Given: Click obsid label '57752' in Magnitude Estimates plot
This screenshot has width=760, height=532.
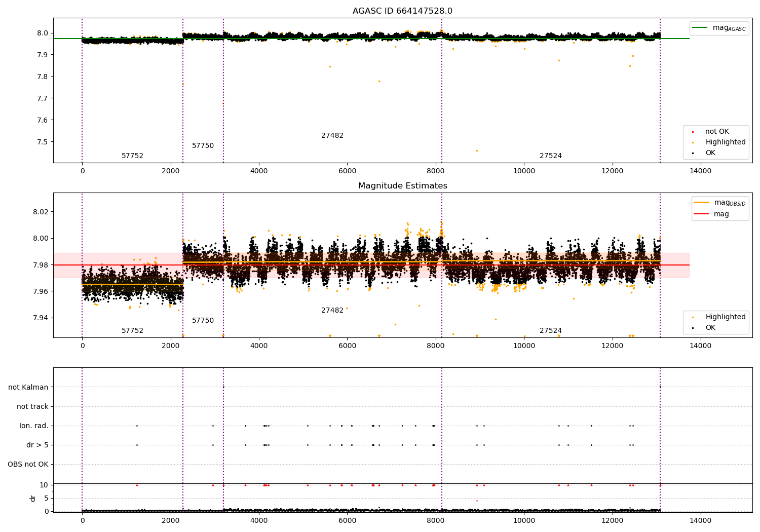Looking at the screenshot, I should click(x=132, y=331).
